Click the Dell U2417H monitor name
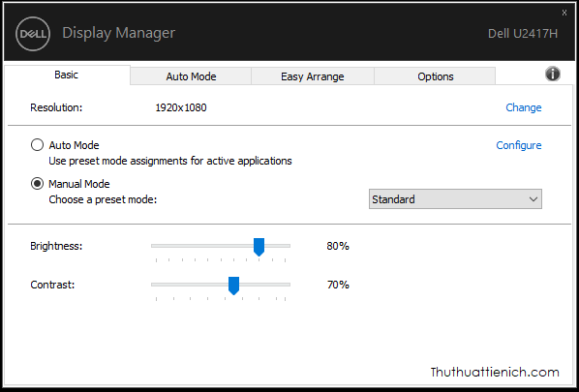 pos(523,34)
